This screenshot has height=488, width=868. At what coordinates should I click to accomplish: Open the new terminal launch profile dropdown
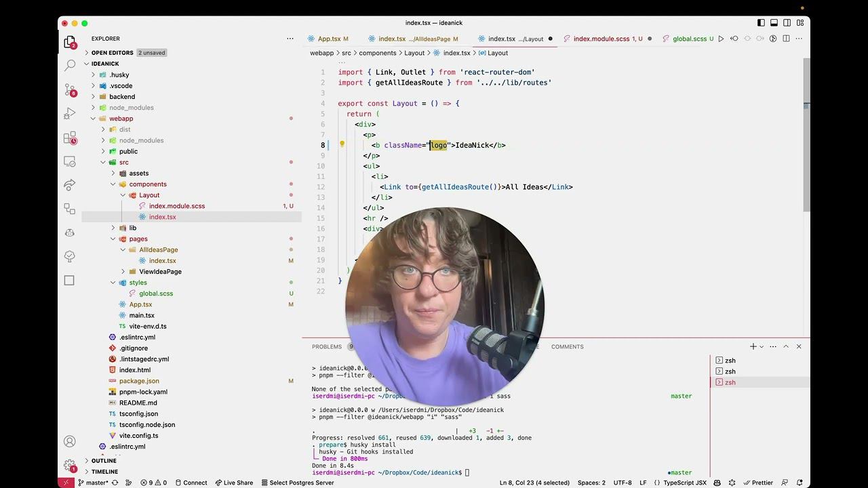[x=762, y=346]
